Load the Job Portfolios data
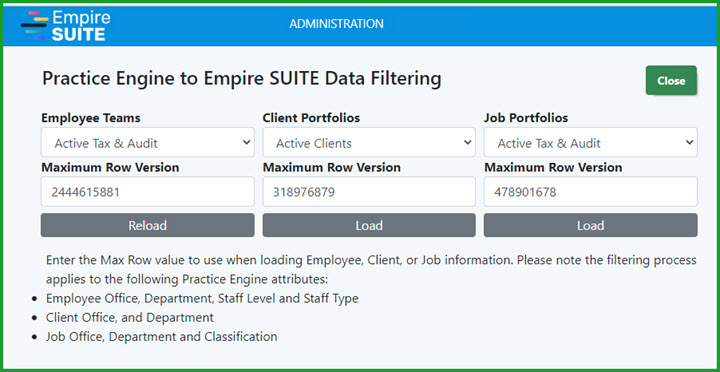Screen dimensions: 720x372 point(590,225)
